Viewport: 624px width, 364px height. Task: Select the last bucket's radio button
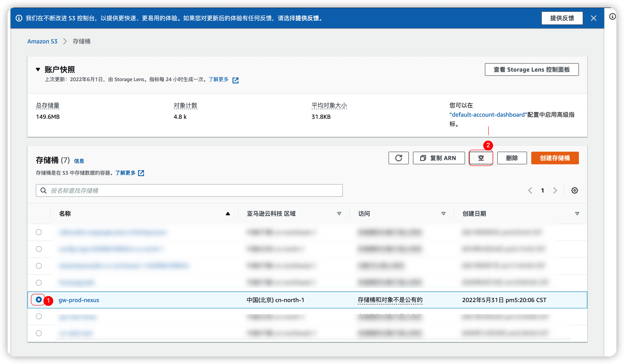39,333
